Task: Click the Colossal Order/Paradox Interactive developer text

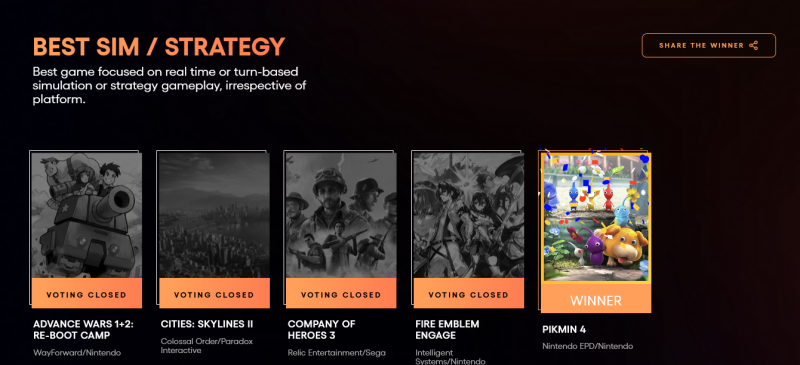Action: [x=207, y=346]
